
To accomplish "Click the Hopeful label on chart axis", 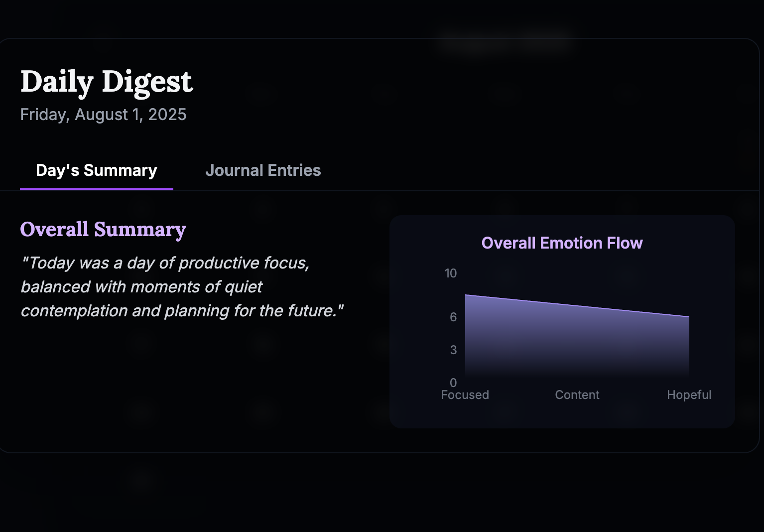I will [x=689, y=395].
